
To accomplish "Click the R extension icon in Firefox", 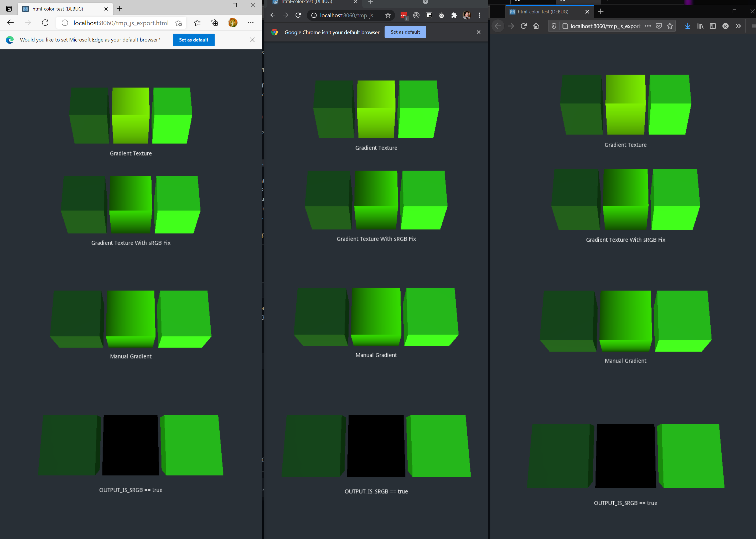I will pos(726,26).
